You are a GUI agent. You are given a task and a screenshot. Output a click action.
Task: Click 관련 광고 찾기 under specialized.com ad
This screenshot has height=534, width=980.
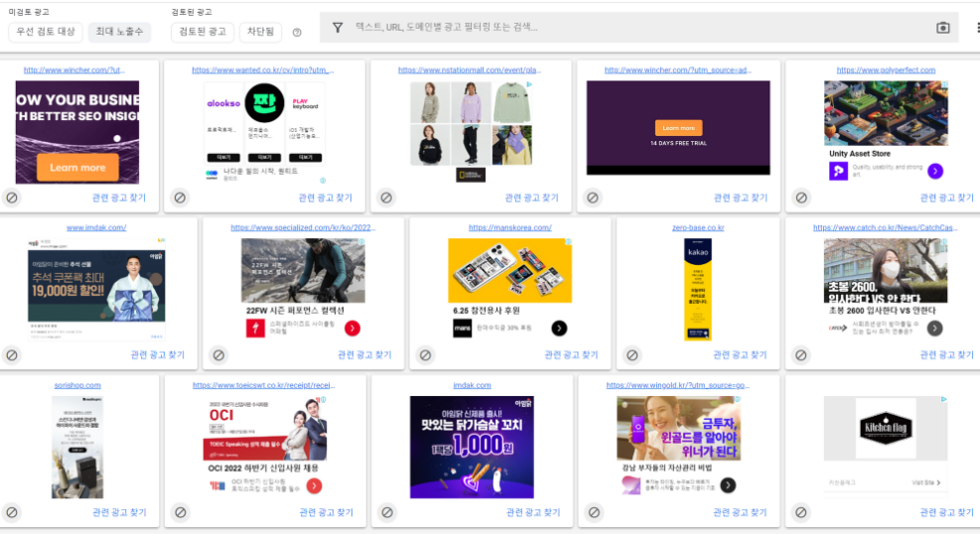(365, 354)
